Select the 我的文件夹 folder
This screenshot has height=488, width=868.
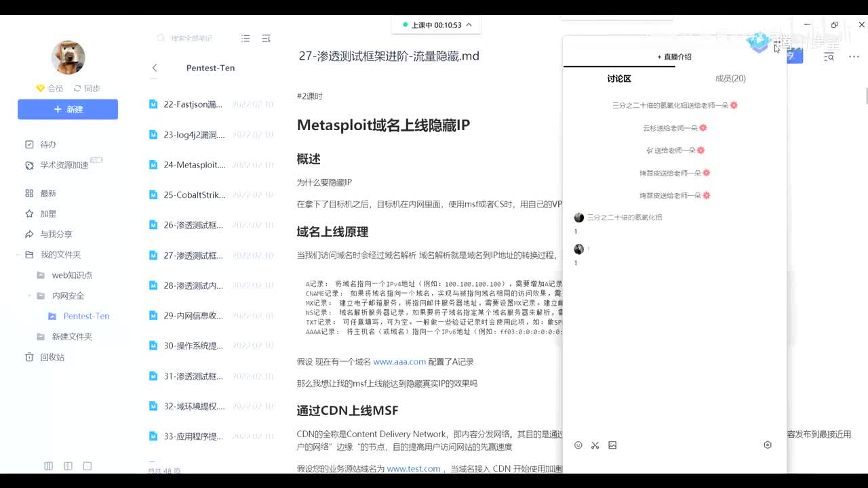53,255
